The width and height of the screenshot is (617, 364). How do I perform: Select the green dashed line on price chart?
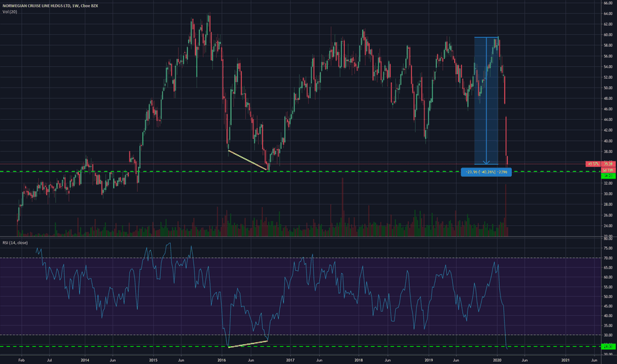pyautogui.click(x=301, y=171)
